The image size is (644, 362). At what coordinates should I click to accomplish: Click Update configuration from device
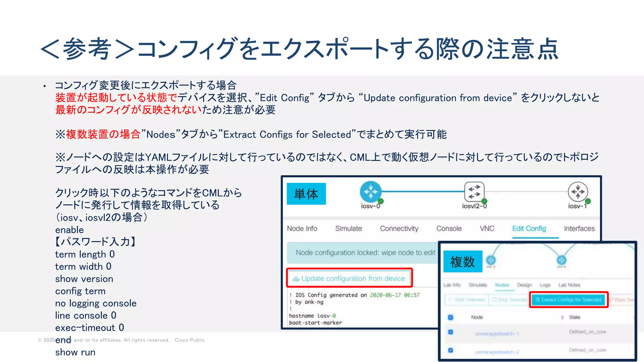[x=349, y=278]
